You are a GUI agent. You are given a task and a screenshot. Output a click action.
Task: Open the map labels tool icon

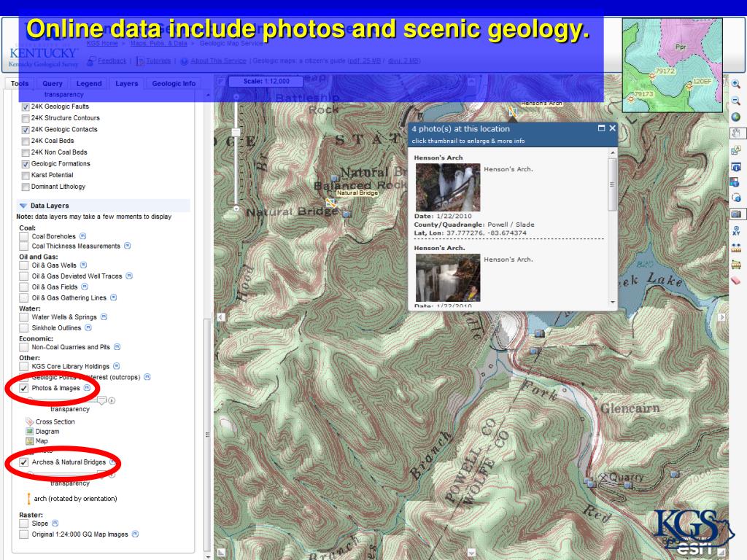735,150
